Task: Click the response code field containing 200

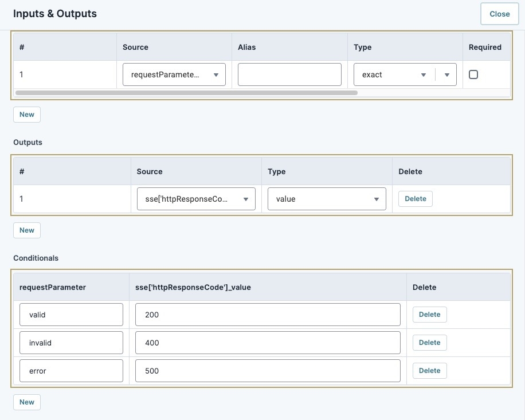Action: click(x=268, y=315)
